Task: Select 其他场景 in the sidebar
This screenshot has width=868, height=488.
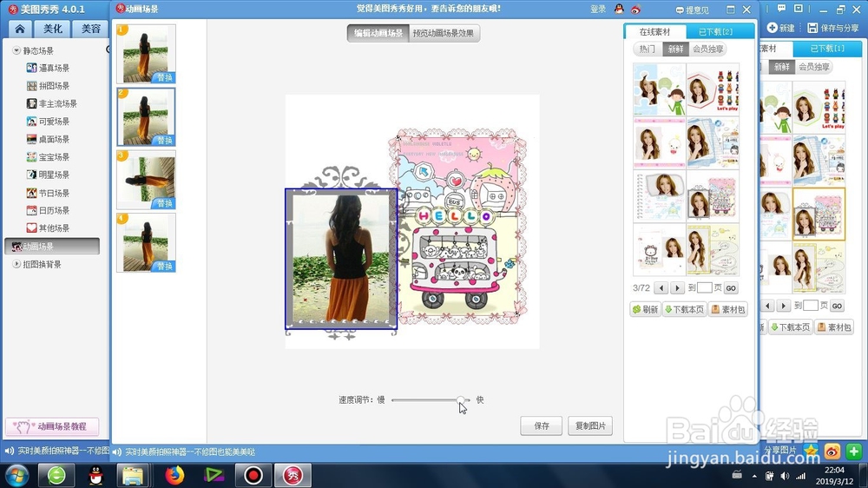Action: (x=48, y=228)
